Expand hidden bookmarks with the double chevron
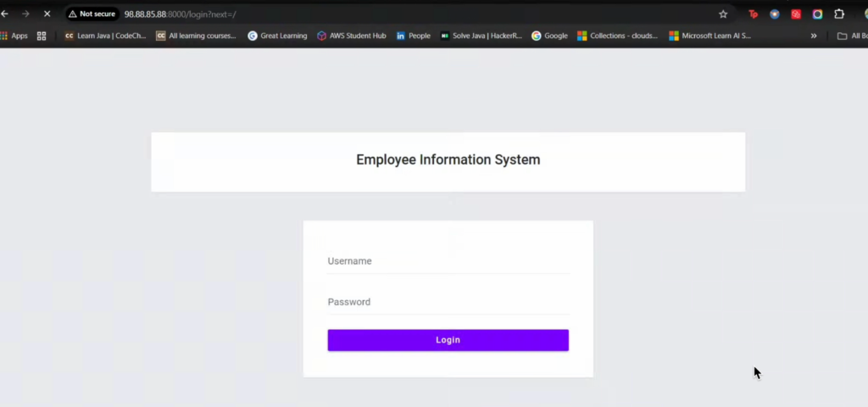The width and height of the screenshot is (868, 407). pos(814,36)
